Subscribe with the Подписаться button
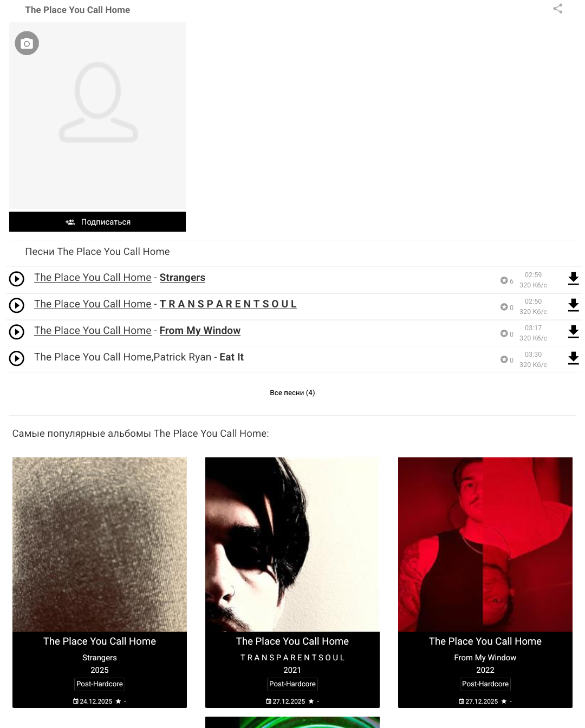585x728 pixels. 97,222
